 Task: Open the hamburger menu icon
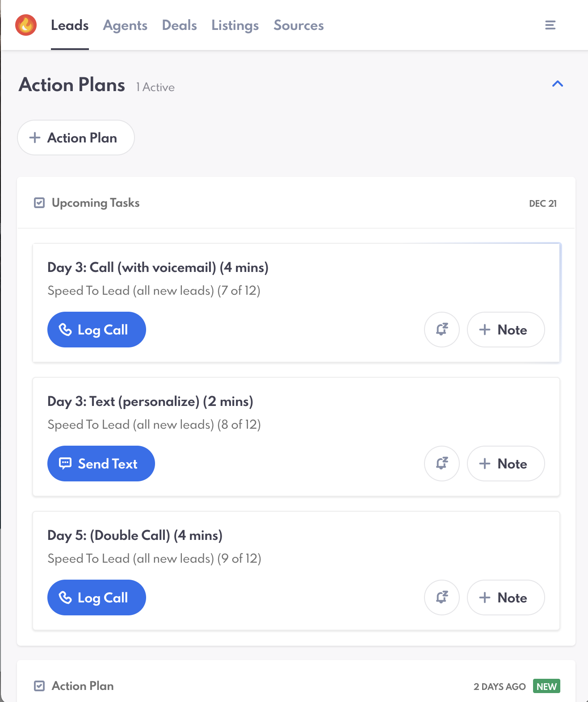point(550,25)
